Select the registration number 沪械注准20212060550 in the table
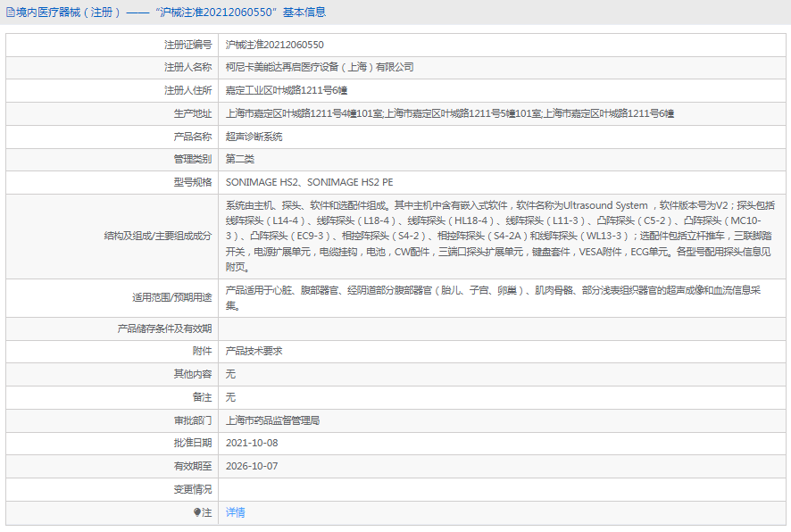Image resolution: width=791 pixels, height=532 pixels. (274, 45)
